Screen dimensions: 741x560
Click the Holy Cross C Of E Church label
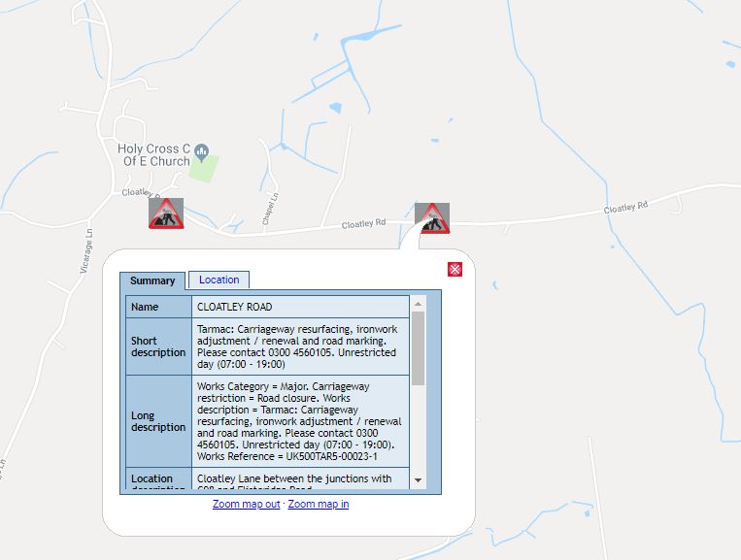pyautogui.click(x=154, y=155)
